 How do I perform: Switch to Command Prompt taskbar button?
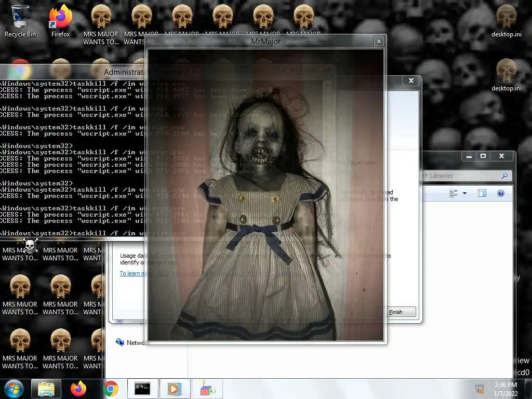click(x=142, y=389)
